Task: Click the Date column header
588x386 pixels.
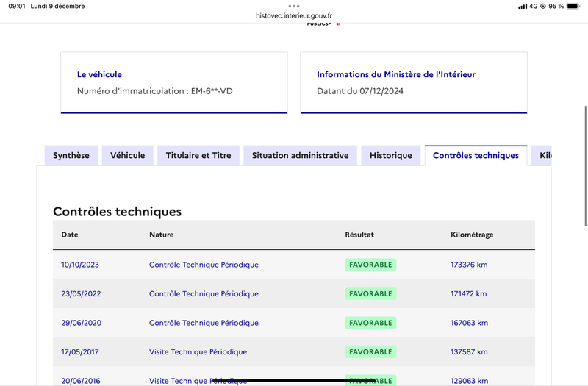Action: click(x=70, y=235)
